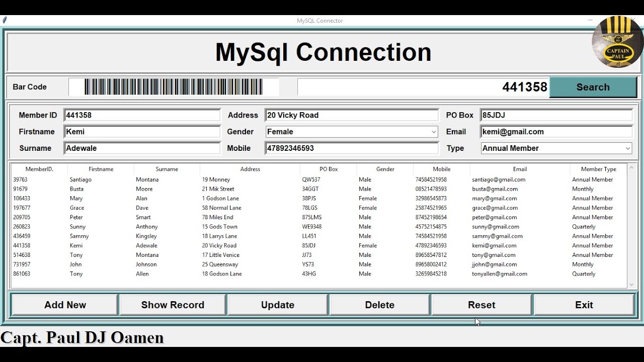Select the row with MemberID 861063

[x=319, y=274]
